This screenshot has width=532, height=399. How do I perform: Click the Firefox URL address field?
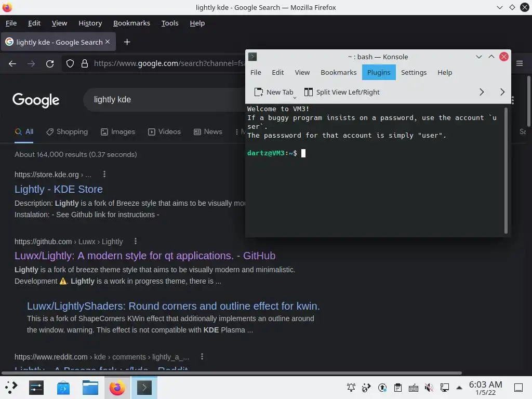pos(169,63)
